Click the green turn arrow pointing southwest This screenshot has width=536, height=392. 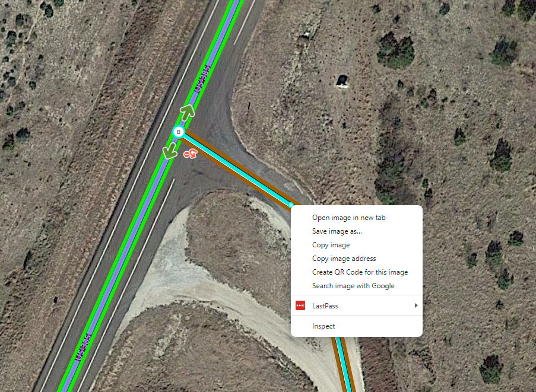(170, 151)
